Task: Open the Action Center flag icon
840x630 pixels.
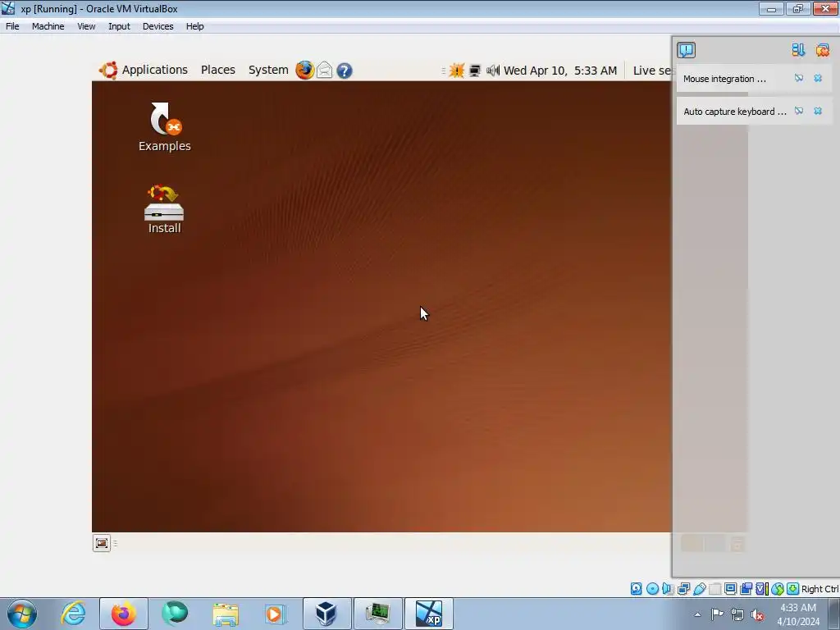Action: pos(717,614)
